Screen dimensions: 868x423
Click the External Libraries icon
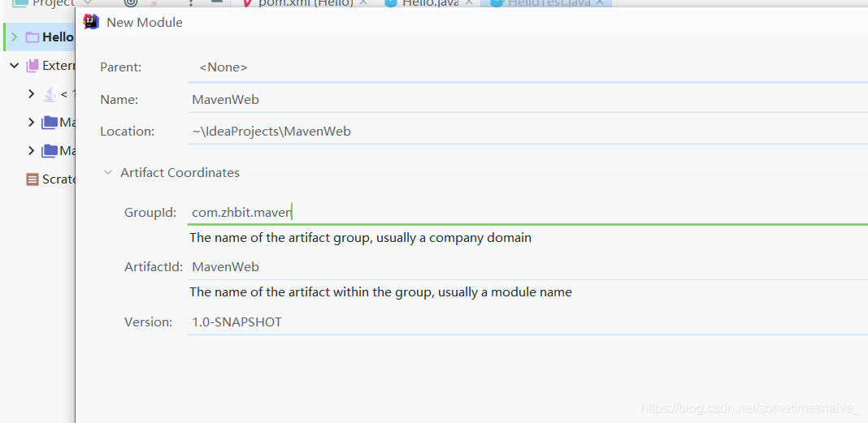click(33, 66)
